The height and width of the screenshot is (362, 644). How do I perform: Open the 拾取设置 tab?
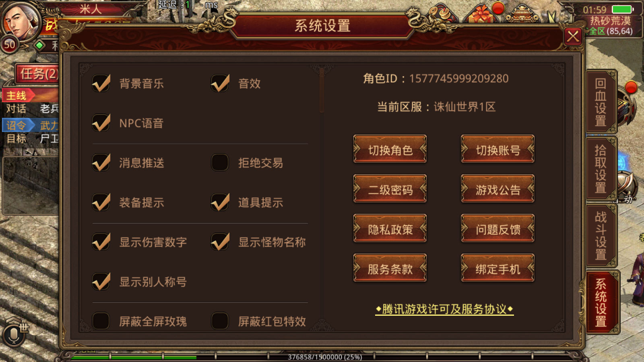pyautogui.click(x=601, y=169)
